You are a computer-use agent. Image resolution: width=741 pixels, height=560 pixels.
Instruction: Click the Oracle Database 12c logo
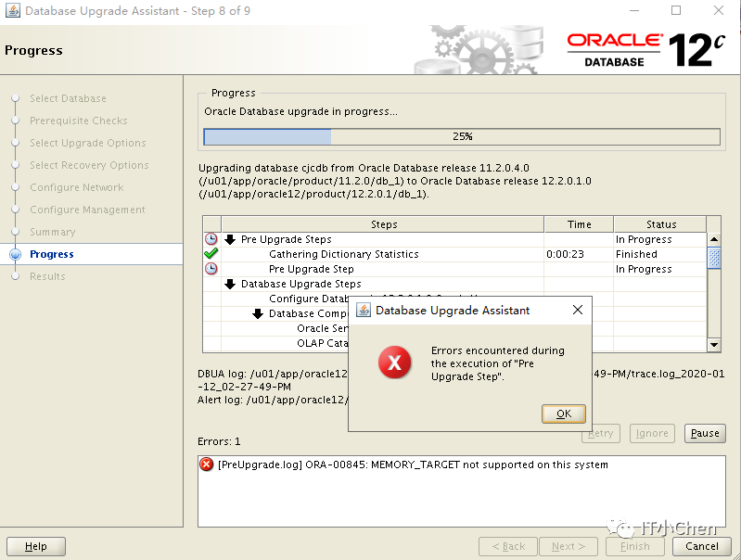(645, 50)
